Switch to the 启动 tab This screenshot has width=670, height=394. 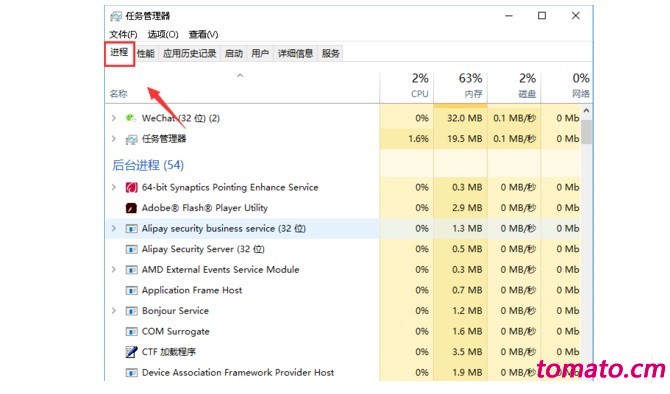[x=234, y=53]
